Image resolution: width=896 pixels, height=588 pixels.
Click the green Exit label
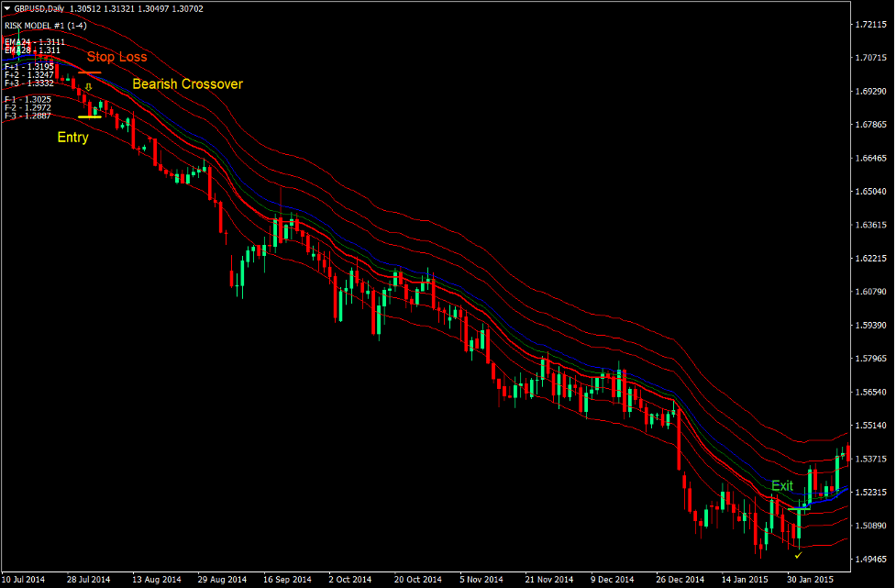point(781,486)
